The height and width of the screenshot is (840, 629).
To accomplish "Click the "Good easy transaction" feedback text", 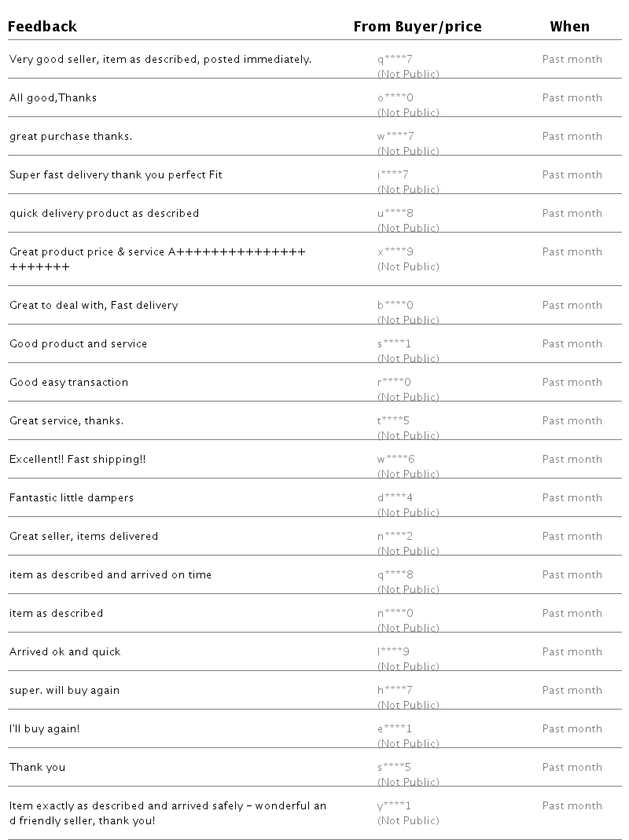I will tap(68, 382).
